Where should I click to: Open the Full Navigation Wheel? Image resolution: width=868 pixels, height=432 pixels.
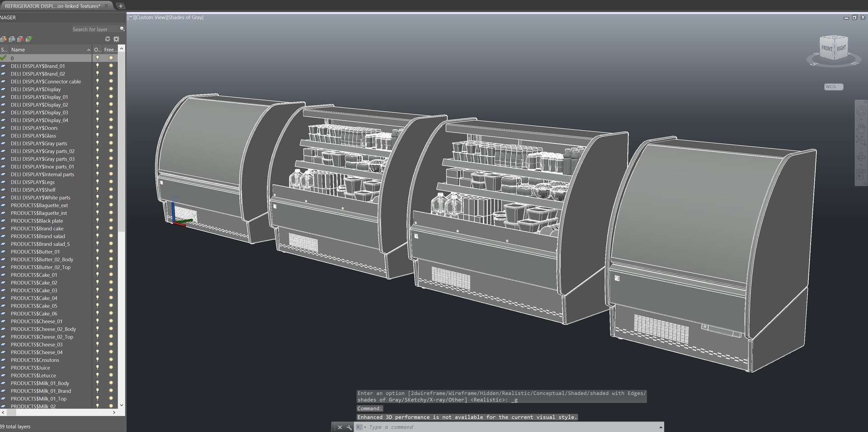pos(861,111)
